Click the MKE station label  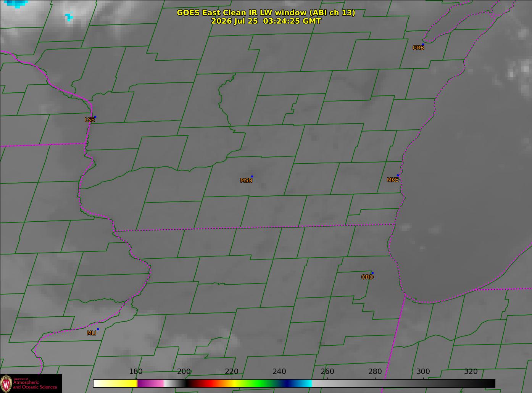(x=392, y=180)
